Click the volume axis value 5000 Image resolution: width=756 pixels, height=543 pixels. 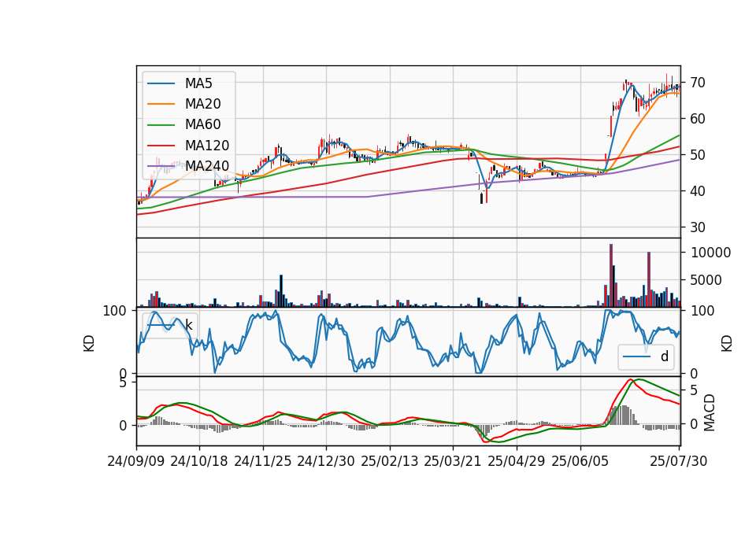pyautogui.click(x=706, y=280)
